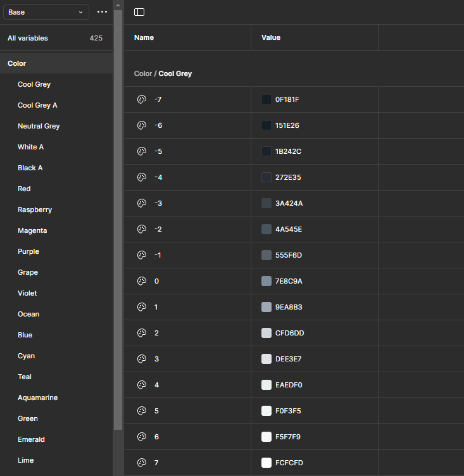The width and height of the screenshot is (464, 476).
Task: Click the 4A545E color swatch
Action: [x=266, y=229]
